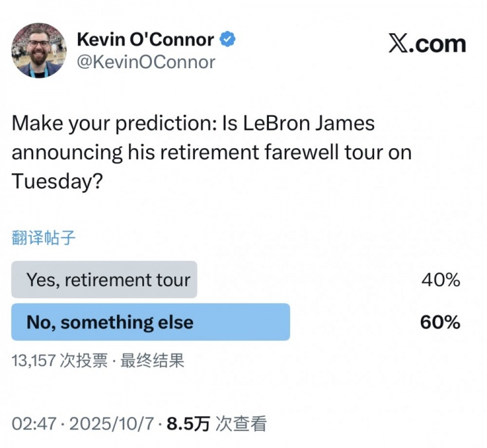Select the "Yes, retirement tour" poll option
This screenshot has height=448, width=487.
click(x=108, y=280)
